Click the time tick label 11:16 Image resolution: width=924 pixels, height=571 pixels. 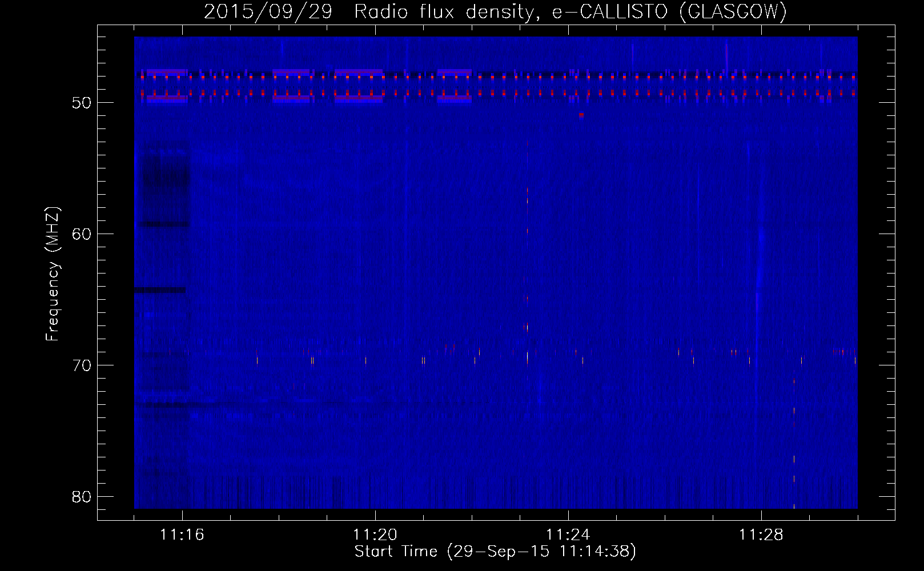pyautogui.click(x=182, y=535)
